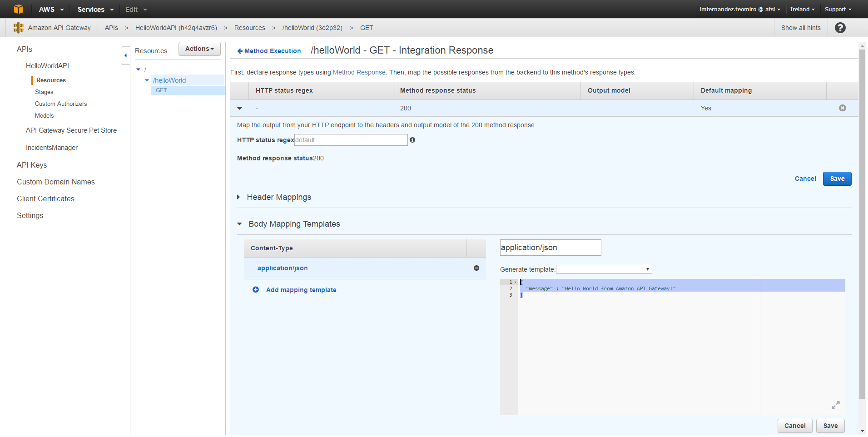Click the plus icon to add mapping template
This screenshot has width=868, height=437.
(256, 290)
